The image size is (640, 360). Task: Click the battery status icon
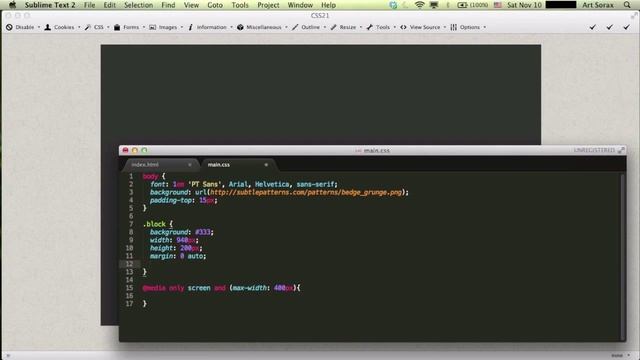point(462,5)
